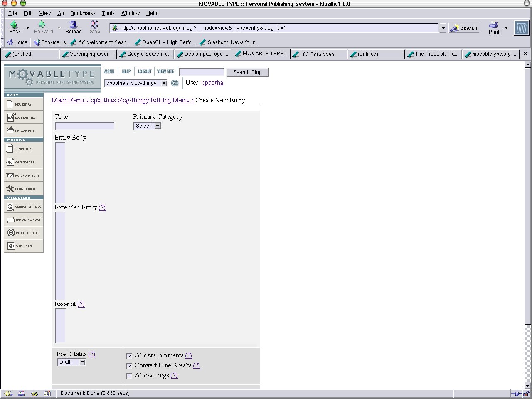Click in the blog search text field

[x=202, y=72]
